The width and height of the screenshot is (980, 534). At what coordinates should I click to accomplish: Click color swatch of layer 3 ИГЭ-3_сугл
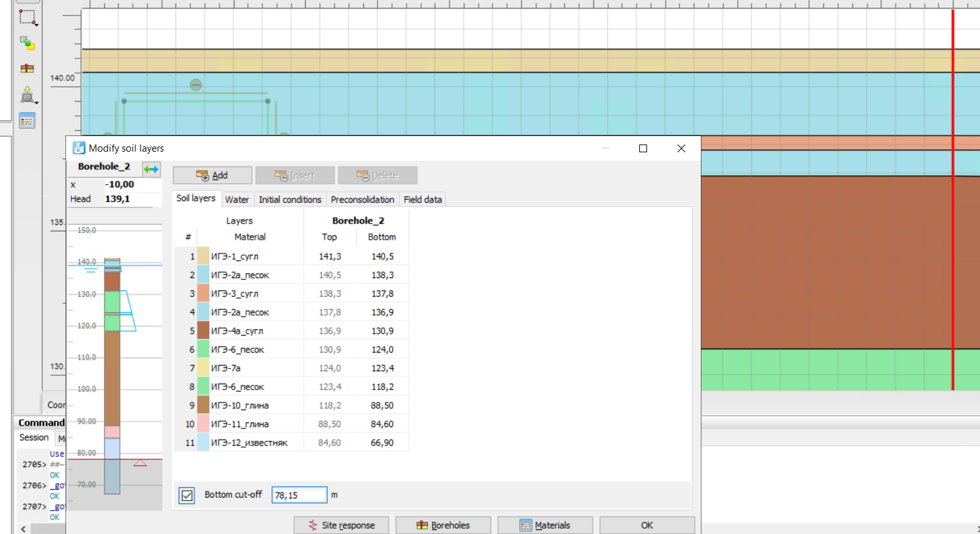tap(203, 294)
